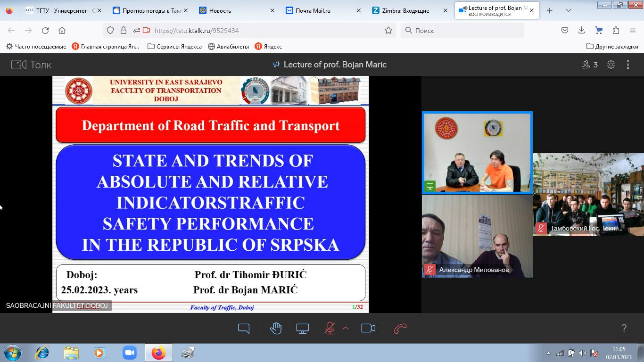Close the Прогноз погоды tab
The image size is (644, 362).
pyautogui.click(x=186, y=10)
